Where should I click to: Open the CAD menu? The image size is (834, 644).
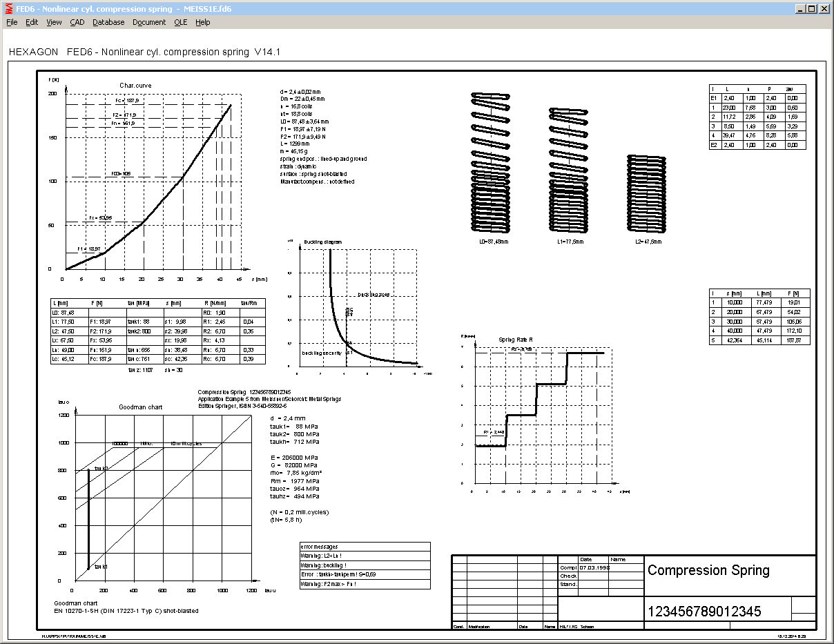coord(77,22)
